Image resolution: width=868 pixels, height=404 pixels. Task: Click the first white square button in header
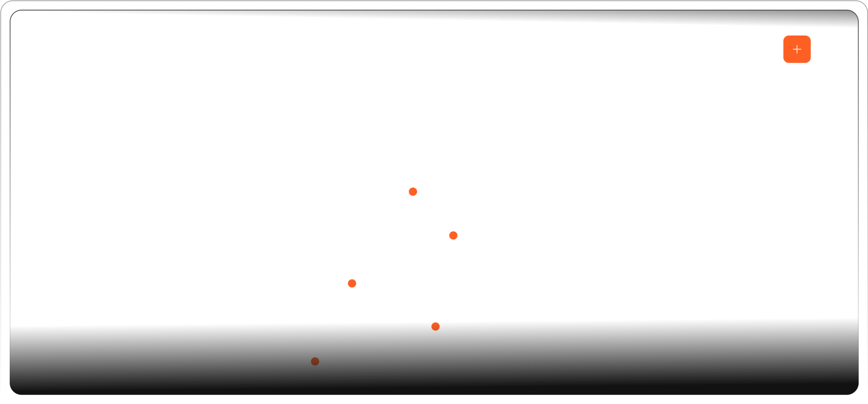click(x=731, y=49)
